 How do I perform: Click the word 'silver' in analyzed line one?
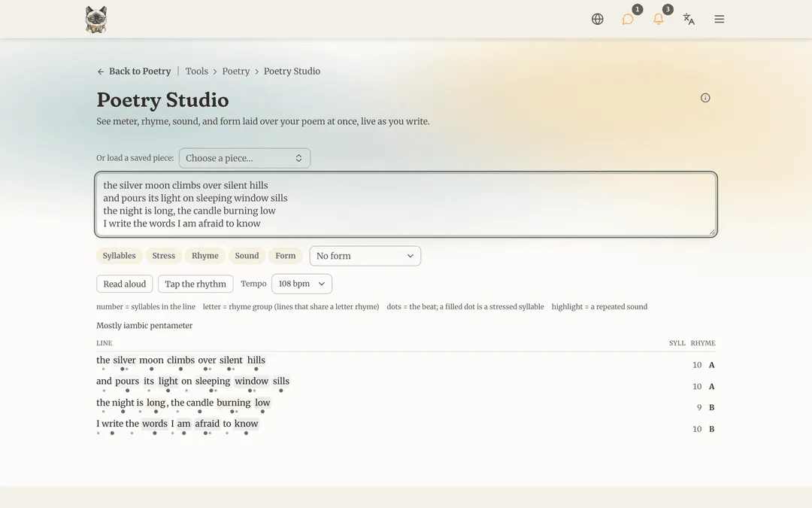pos(124,360)
